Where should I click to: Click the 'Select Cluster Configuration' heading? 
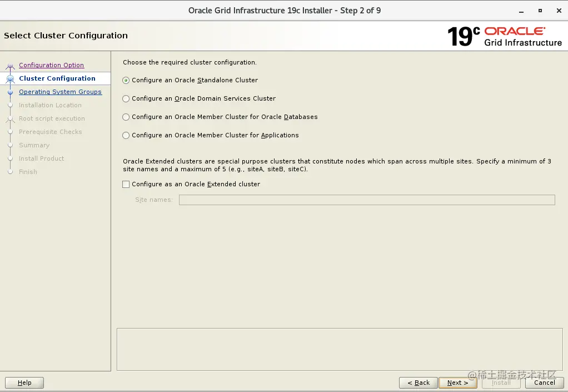click(x=66, y=36)
